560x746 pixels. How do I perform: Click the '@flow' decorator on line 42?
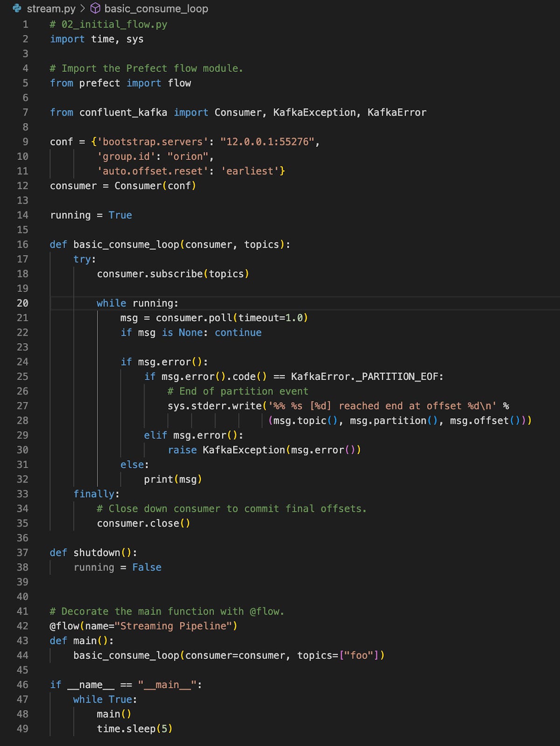tap(64, 626)
